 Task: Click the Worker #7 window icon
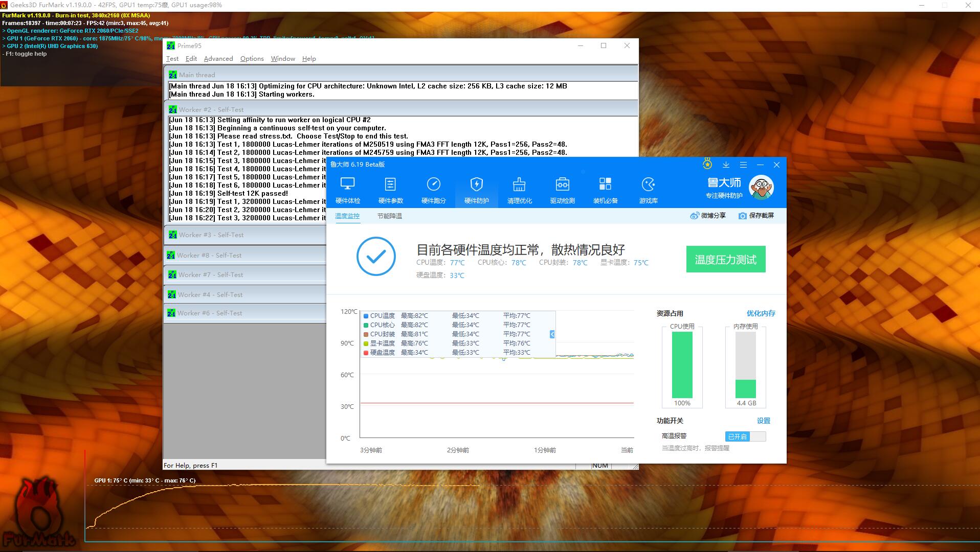tap(172, 274)
